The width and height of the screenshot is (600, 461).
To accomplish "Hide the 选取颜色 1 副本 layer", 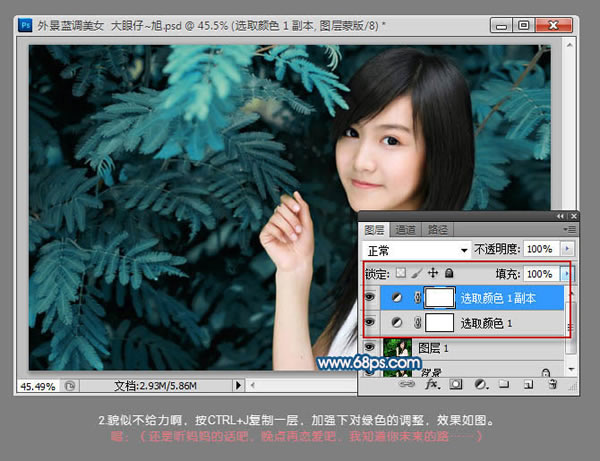I will 371,298.
